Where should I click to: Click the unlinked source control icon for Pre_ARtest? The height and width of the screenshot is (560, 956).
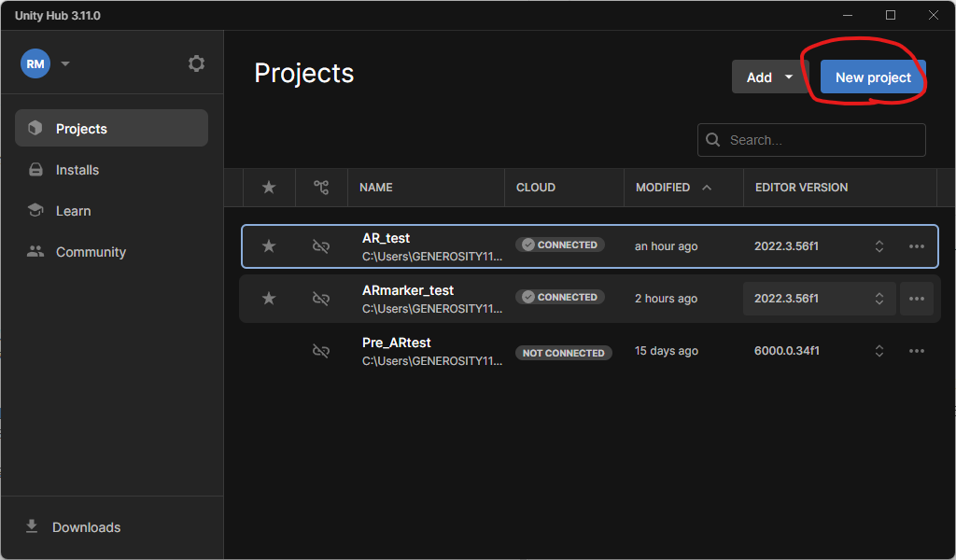point(321,351)
